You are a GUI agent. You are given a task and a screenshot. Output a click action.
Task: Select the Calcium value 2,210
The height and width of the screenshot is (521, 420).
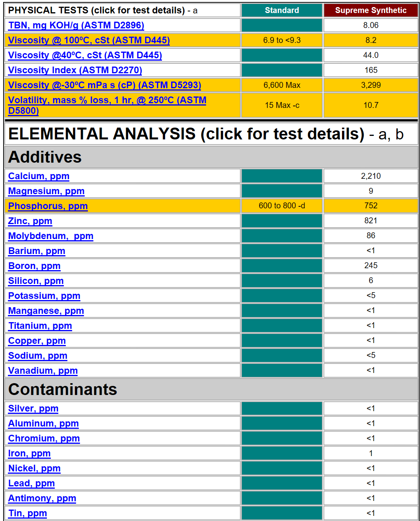pos(371,176)
